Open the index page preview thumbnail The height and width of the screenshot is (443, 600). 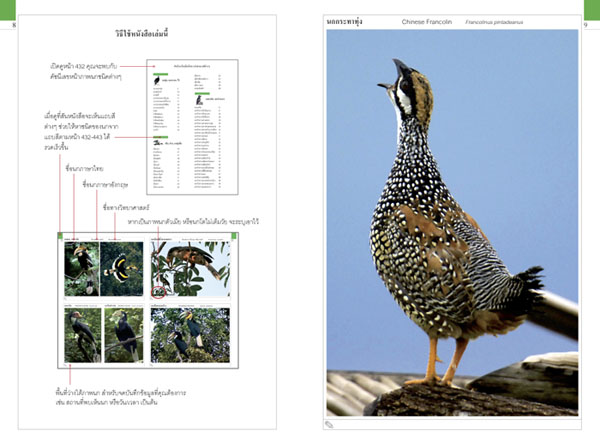pyautogui.click(x=192, y=127)
